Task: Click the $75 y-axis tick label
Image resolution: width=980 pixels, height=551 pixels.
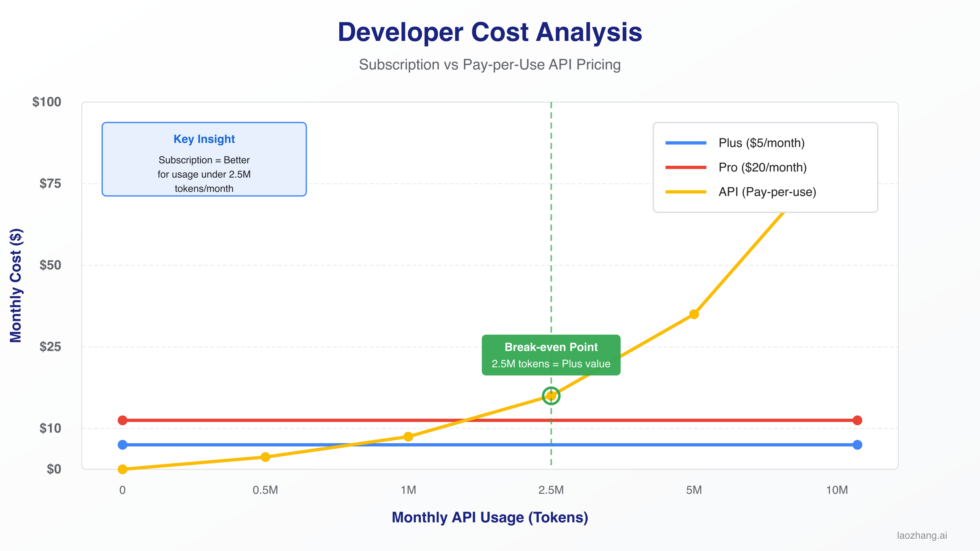Action: click(50, 184)
